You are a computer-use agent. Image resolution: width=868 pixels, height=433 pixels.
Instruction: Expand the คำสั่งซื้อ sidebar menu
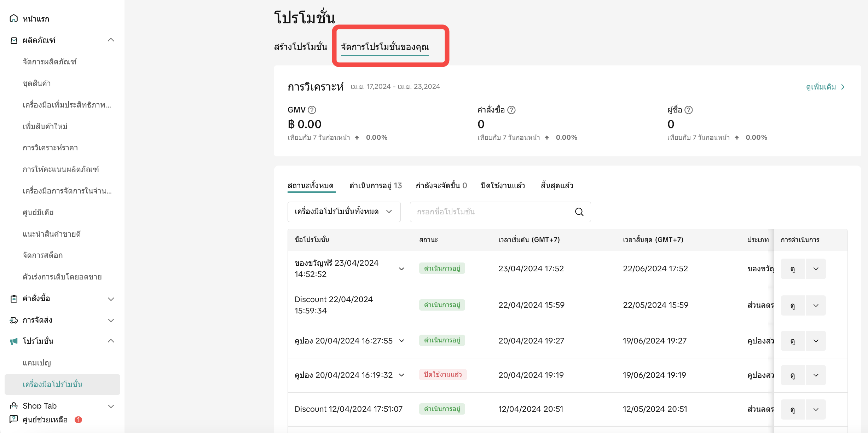[x=111, y=299]
